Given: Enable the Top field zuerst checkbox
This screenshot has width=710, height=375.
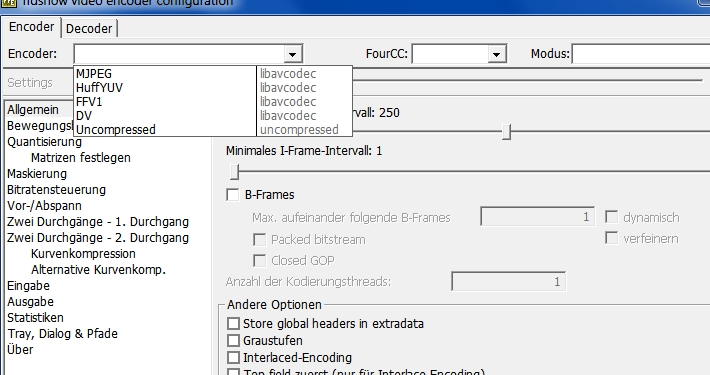Looking at the screenshot, I should (233, 372).
